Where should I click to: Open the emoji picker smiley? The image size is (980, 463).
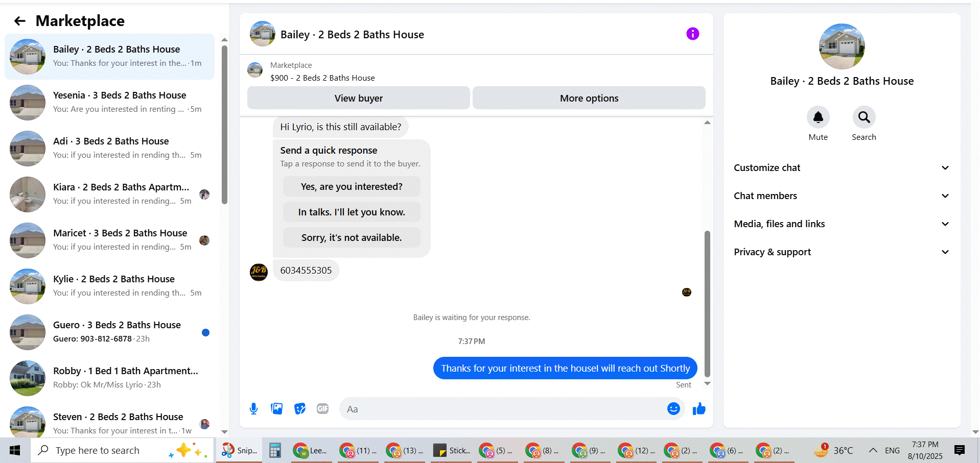673,408
